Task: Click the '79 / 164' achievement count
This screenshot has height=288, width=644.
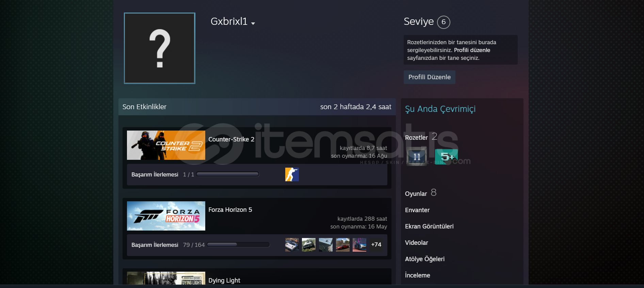Action: tap(194, 245)
